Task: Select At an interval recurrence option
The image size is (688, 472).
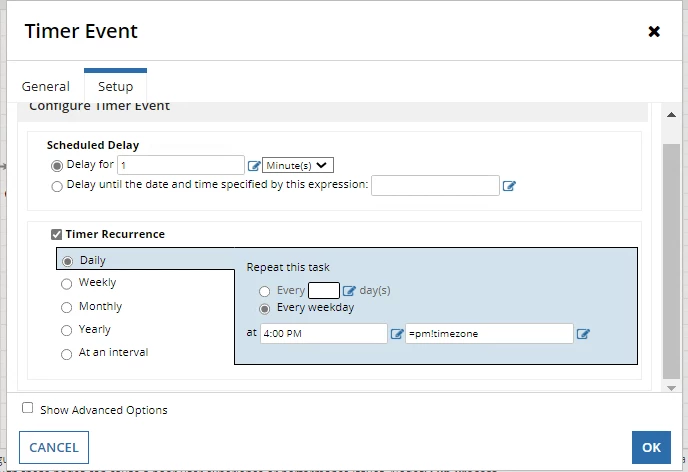Action: tap(66, 354)
